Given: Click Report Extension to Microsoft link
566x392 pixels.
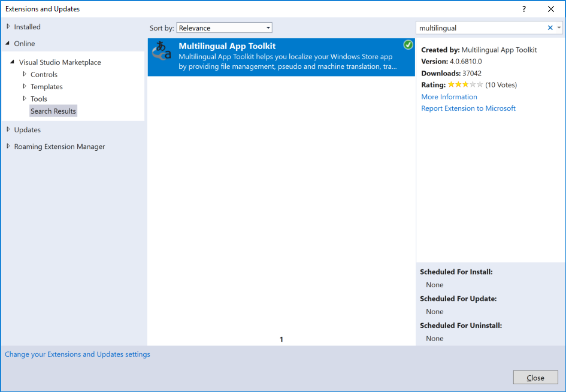Looking at the screenshot, I should pos(468,108).
